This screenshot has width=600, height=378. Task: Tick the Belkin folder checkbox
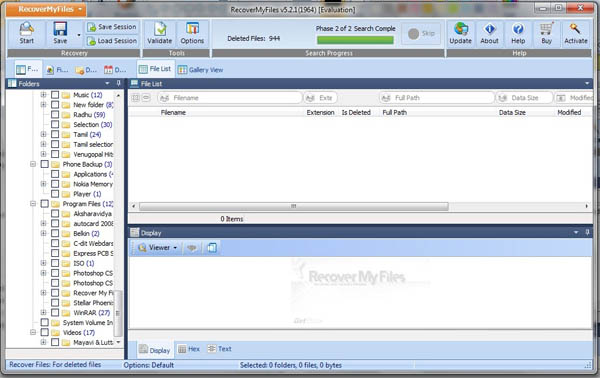tap(55, 233)
